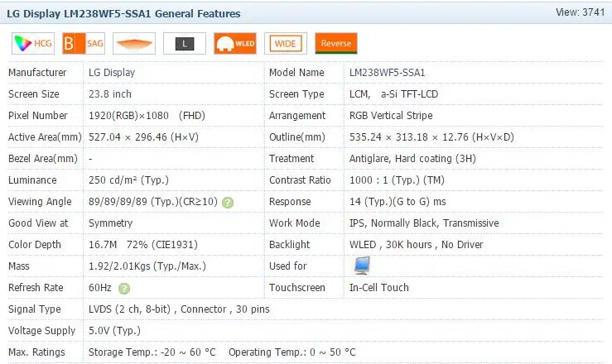
Task: Click the Signal Type row label
Action: coord(34,309)
